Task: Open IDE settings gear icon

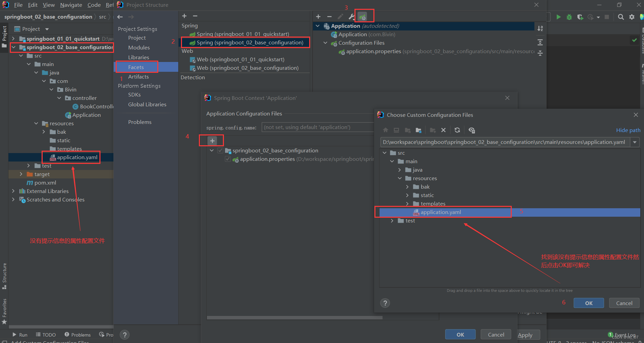Action: [x=632, y=17]
